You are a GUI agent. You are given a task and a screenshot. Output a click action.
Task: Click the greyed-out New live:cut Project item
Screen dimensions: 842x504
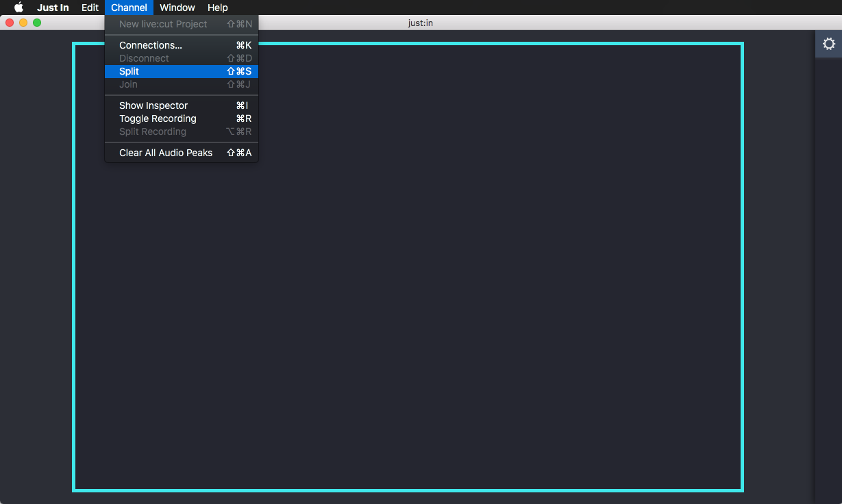pos(182,24)
